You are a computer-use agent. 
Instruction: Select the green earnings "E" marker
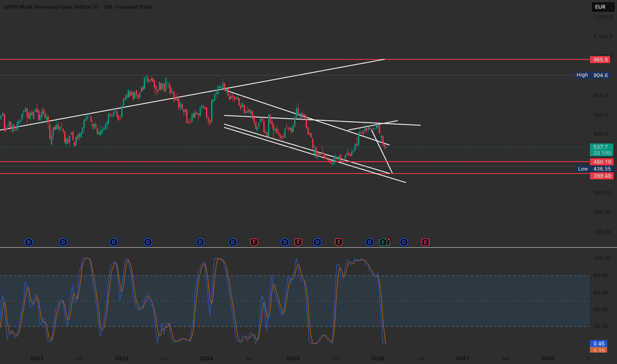(x=383, y=242)
